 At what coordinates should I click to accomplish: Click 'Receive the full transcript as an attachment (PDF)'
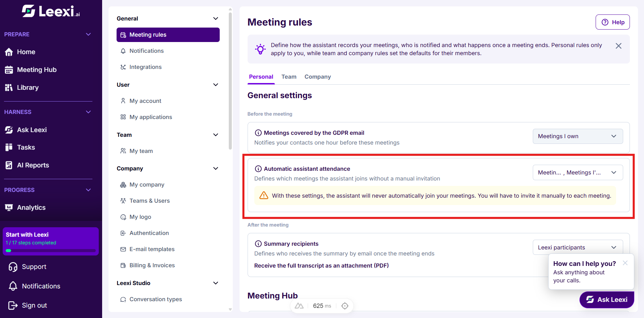pyautogui.click(x=321, y=266)
